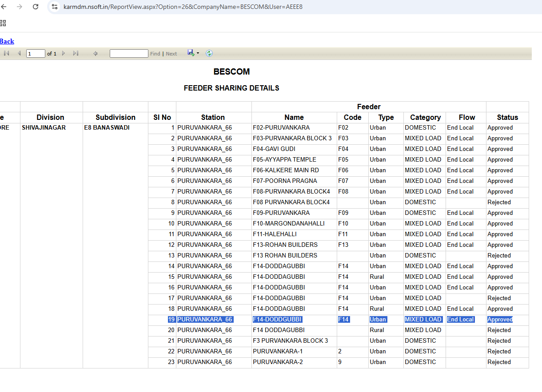Open the export format dropdown arrow
Viewport: 542px width, 392px height.
point(198,53)
